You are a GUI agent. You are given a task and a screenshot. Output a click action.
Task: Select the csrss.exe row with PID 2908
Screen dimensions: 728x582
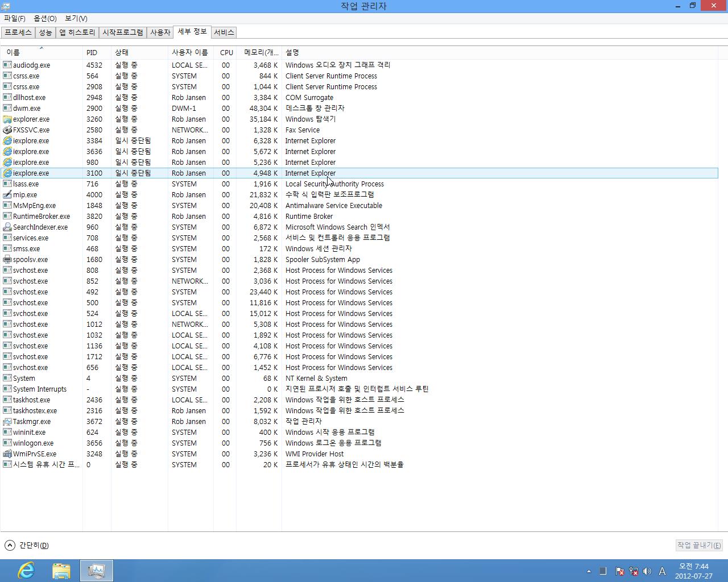tap(359, 86)
